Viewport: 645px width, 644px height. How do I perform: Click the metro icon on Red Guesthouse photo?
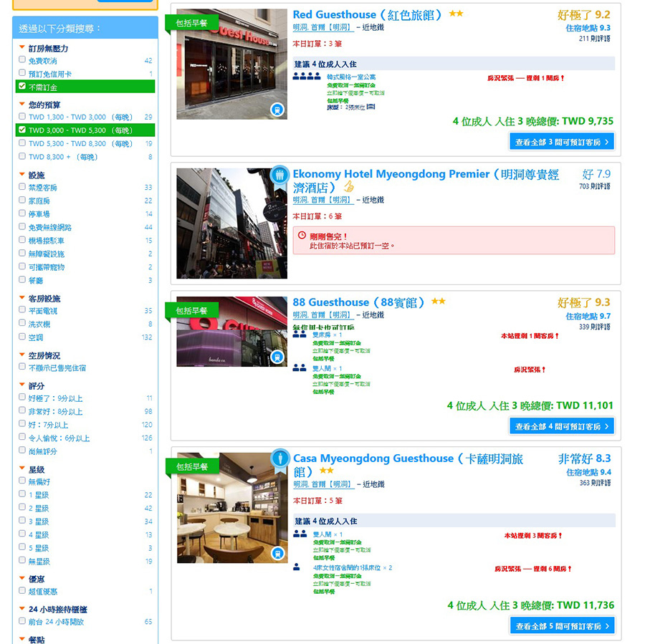click(x=277, y=110)
